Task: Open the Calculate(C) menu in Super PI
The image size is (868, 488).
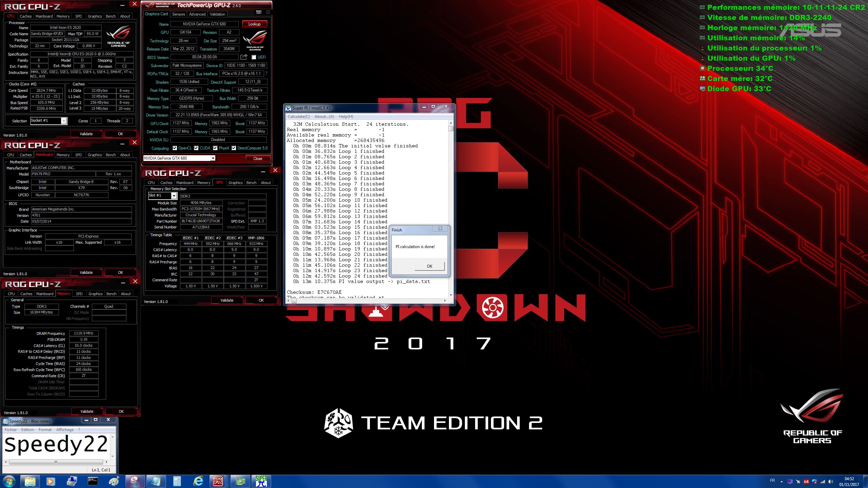Action: point(299,117)
